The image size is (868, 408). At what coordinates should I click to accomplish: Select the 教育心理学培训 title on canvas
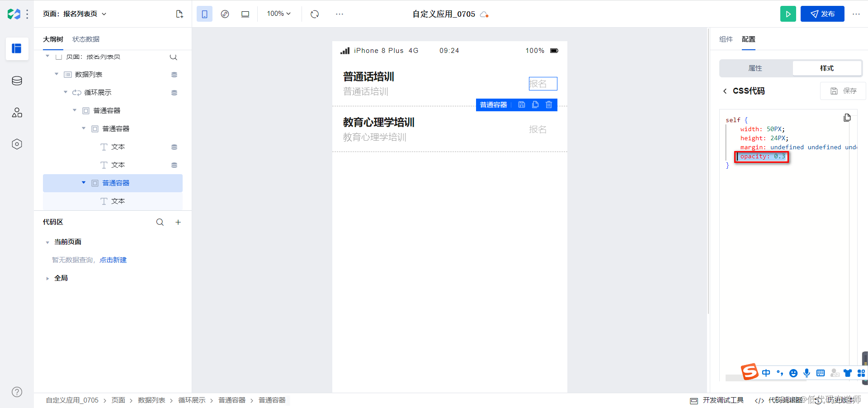pyautogui.click(x=379, y=123)
